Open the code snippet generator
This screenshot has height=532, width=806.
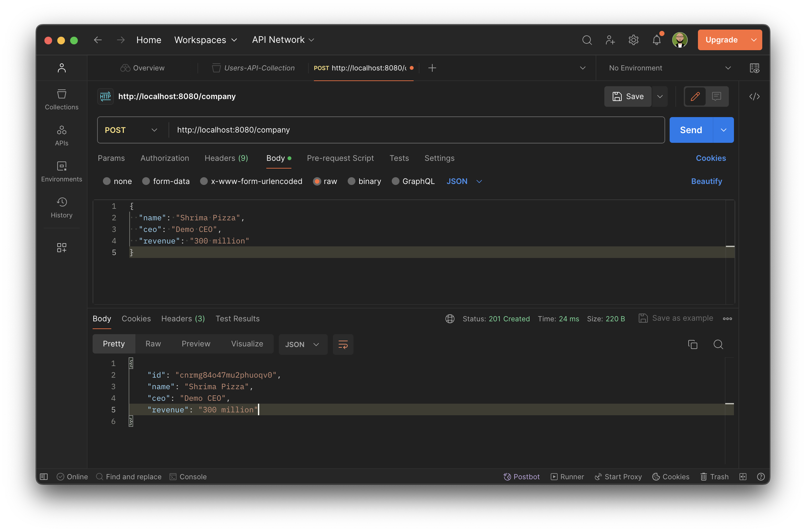tap(755, 96)
